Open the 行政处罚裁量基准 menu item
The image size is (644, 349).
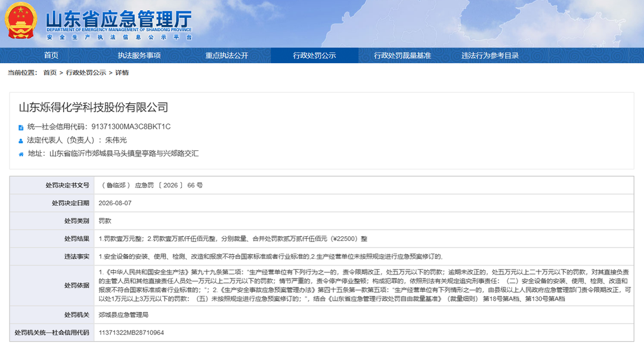pyautogui.click(x=402, y=55)
